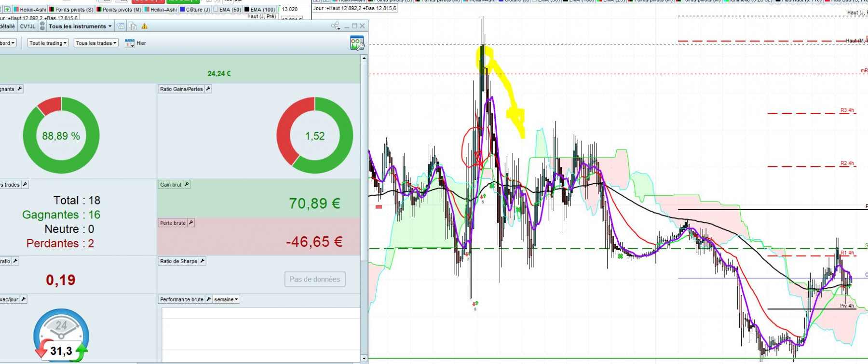This screenshot has height=364, width=868.
Task: Click the Gain brut widget title
Action: (x=171, y=184)
